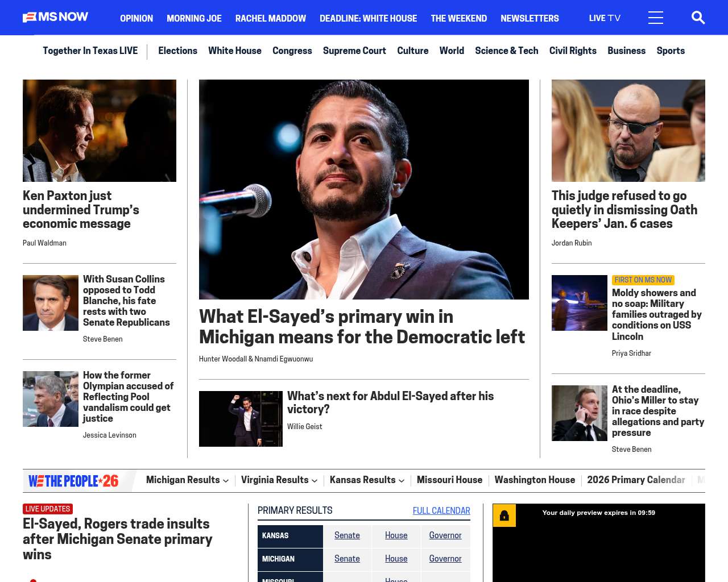Click the MS NOW logo
Screen dimensions: 728x582
click(x=55, y=18)
